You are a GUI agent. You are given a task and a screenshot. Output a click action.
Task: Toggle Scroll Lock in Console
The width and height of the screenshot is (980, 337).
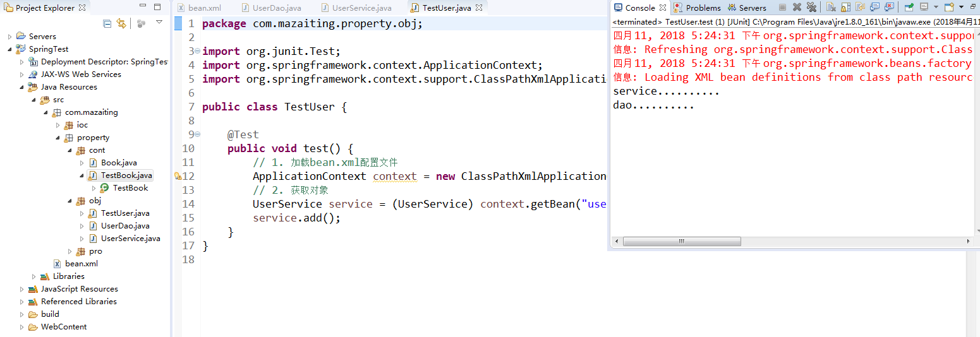point(846,7)
